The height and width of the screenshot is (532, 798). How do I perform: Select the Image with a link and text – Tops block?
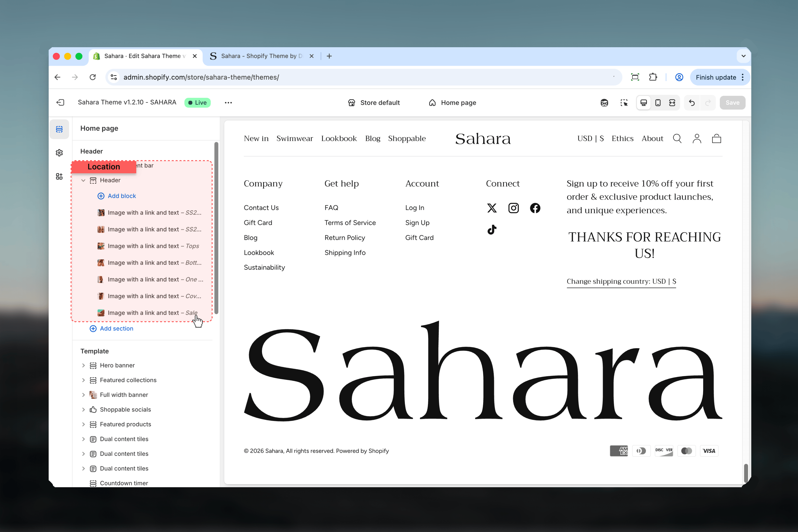(x=149, y=246)
